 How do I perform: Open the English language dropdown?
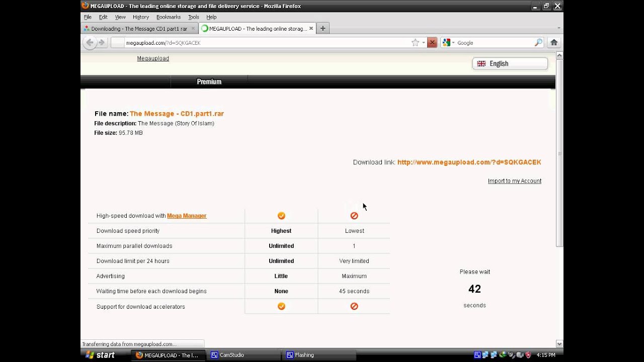(x=510, y=64)
